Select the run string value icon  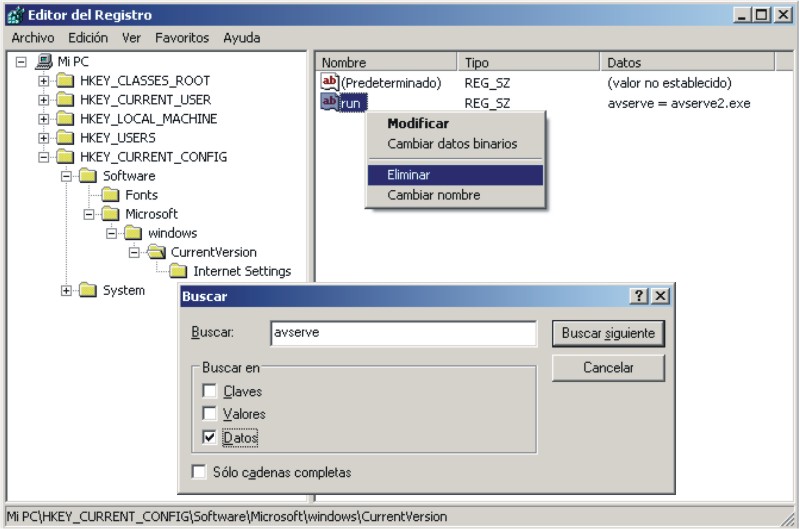click(330, 102)
